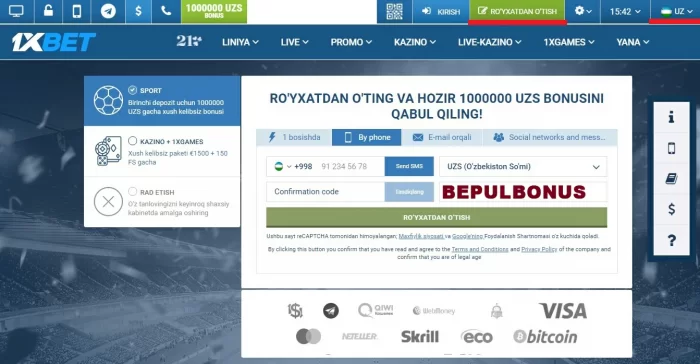Expand the LINIYA menu
The image size is (700, 364).
[240, 42]
